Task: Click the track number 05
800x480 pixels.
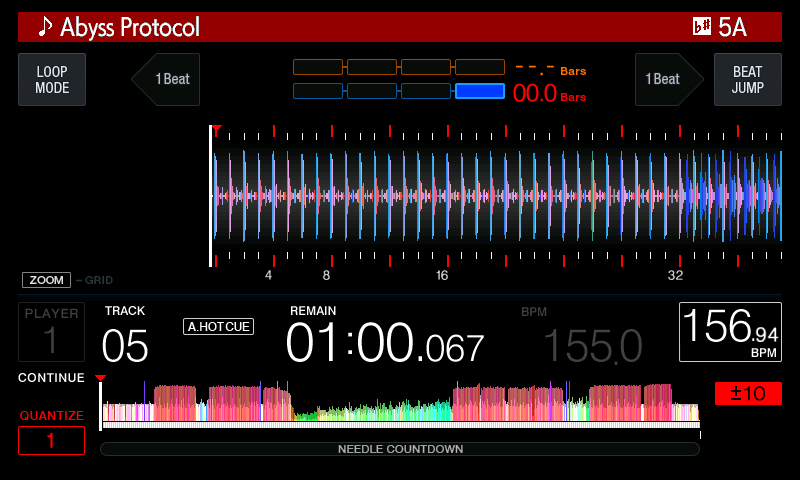Action: point(125,346)
